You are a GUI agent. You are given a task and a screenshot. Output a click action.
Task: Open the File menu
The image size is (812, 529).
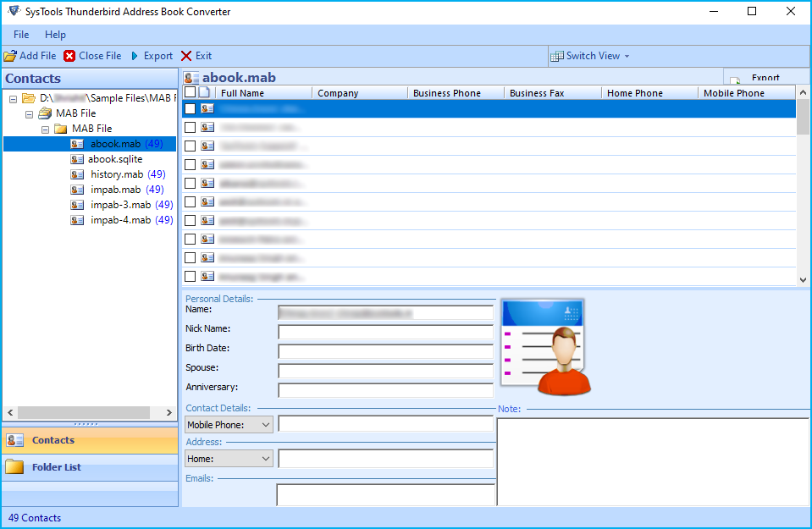[21, 35]
